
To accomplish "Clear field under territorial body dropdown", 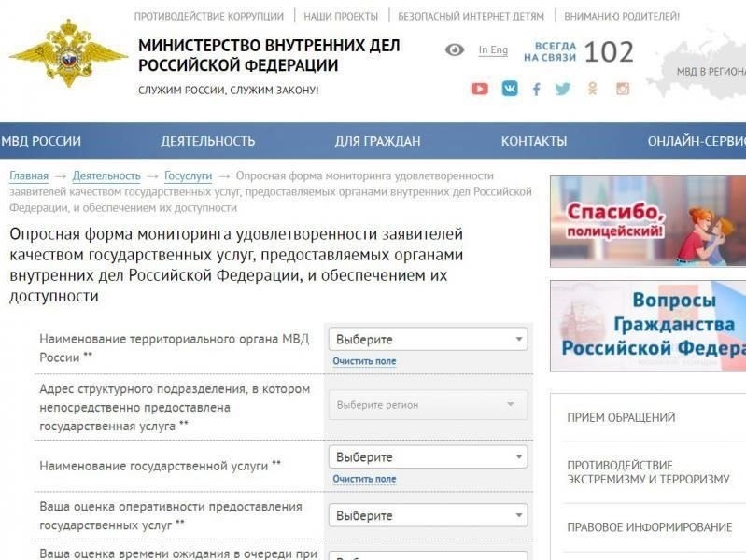I will point(364,361).
